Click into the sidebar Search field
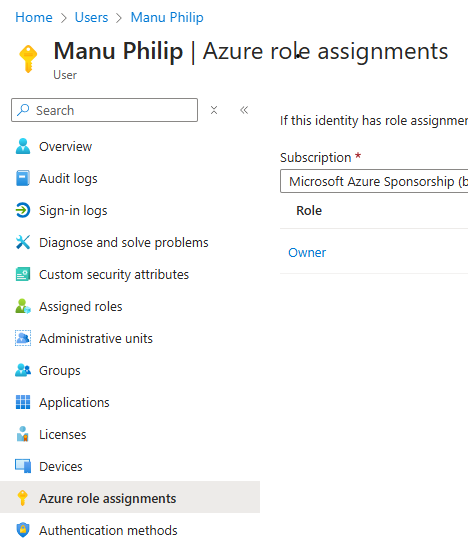This screenshot has width=468, height=552. click(104, 110)
